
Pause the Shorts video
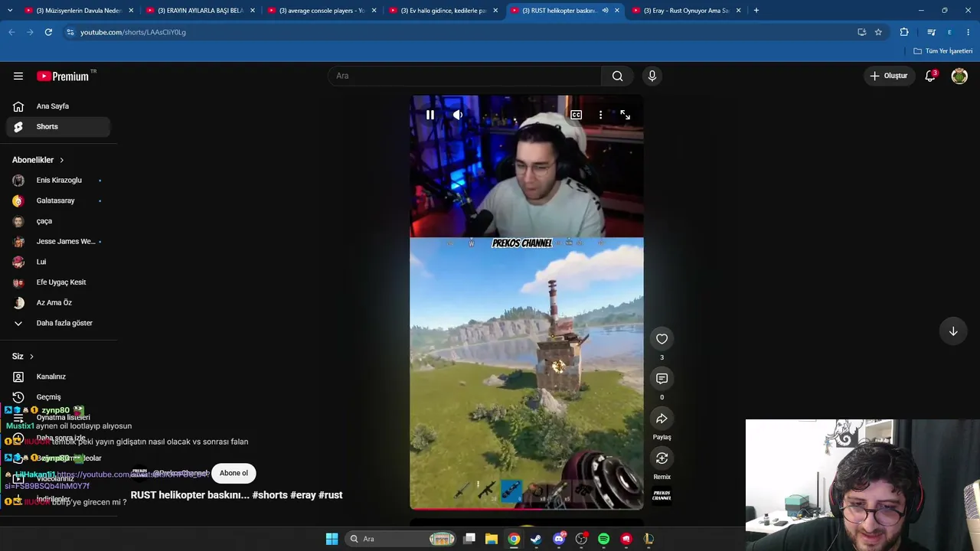coord(430,115)
